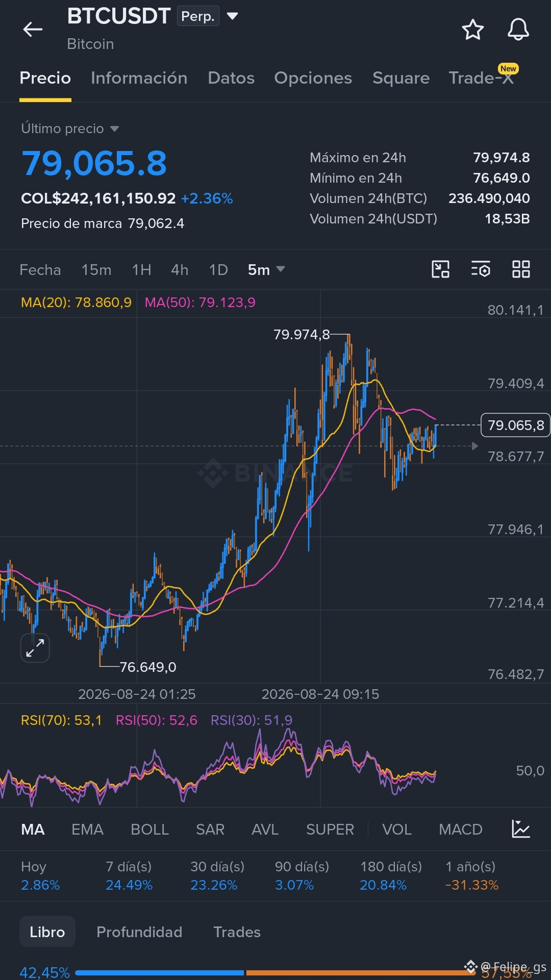Tap the chart high marker 79.974,8

click(302, 335)
